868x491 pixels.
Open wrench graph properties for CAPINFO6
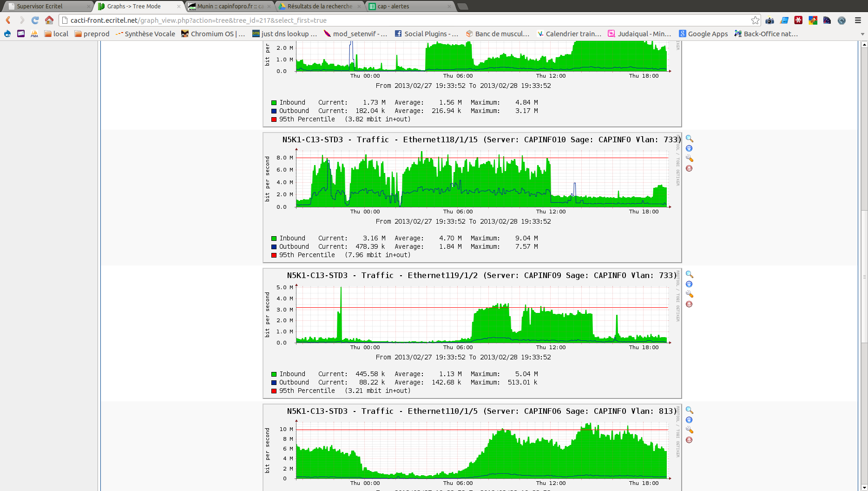click(689, 430)
